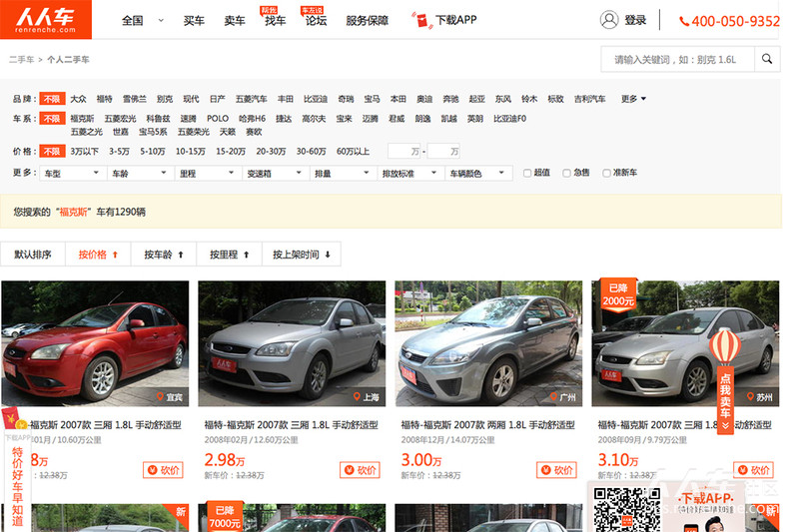Expand the 更多 brands list
The image size is (799, 532).
(633, 99)
